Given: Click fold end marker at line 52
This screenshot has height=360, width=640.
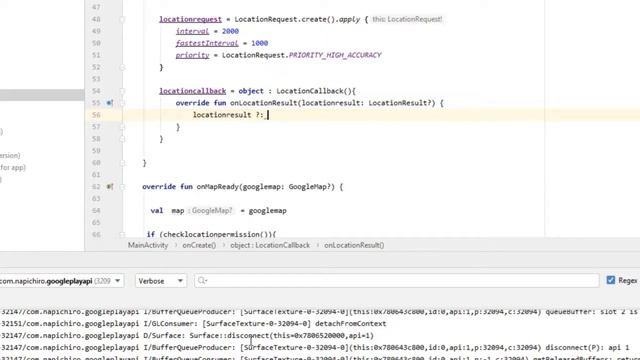Looking at the screenshot, I should [x=122, y=67].
